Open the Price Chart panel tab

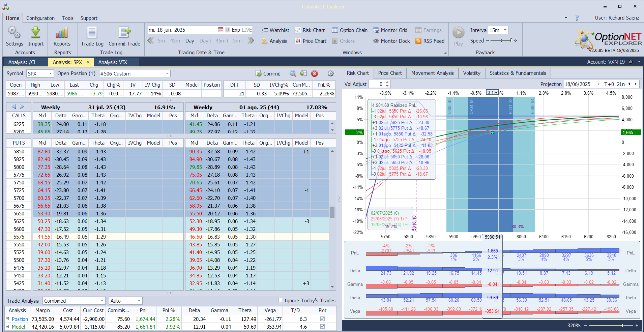[x=390, y=73]
